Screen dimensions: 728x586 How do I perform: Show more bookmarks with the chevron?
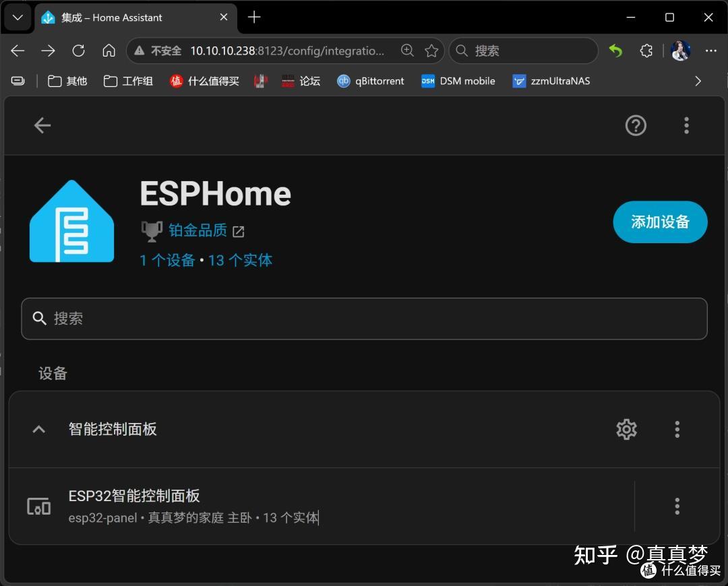698,82
